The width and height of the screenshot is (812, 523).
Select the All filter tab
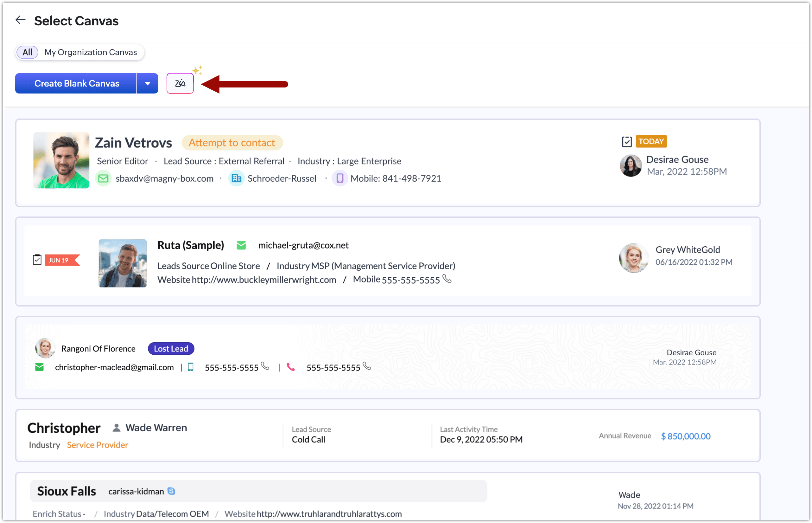pyautogui.click(x=27, y=52)
